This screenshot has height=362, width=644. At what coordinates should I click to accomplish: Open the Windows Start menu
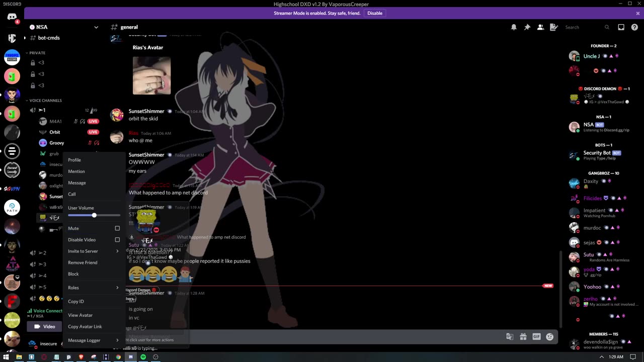point(6,357)
